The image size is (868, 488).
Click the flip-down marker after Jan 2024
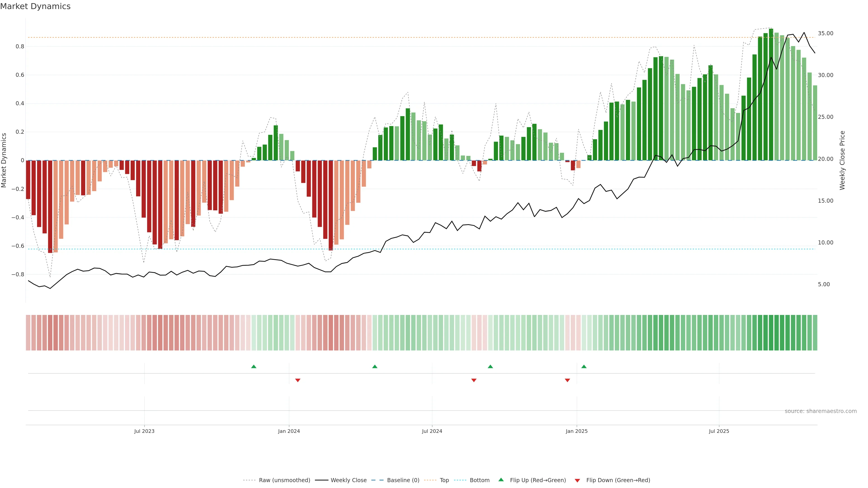click(x=297, y=380)
